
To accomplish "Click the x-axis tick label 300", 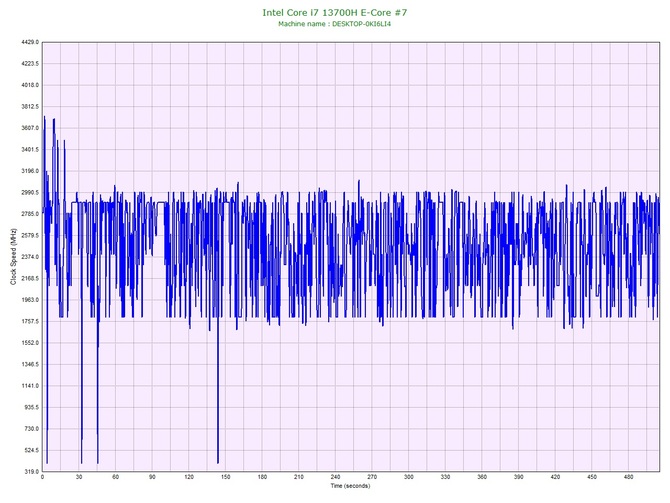I will click(409, 477).
